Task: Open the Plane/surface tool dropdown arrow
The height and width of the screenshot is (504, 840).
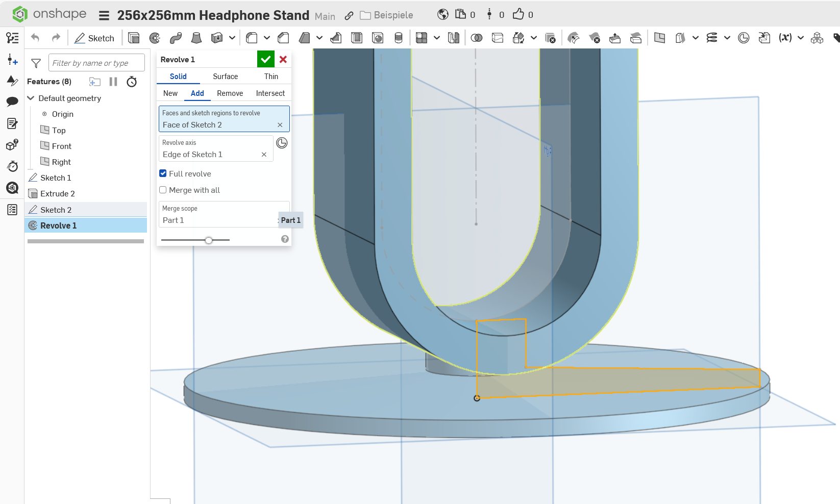Action: tap(696, 38)
